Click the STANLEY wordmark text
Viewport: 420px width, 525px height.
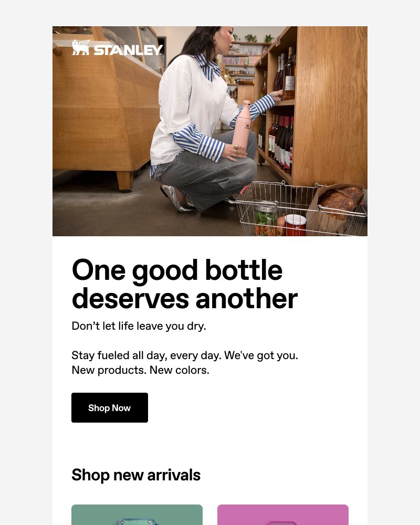[x=128, y=50]
